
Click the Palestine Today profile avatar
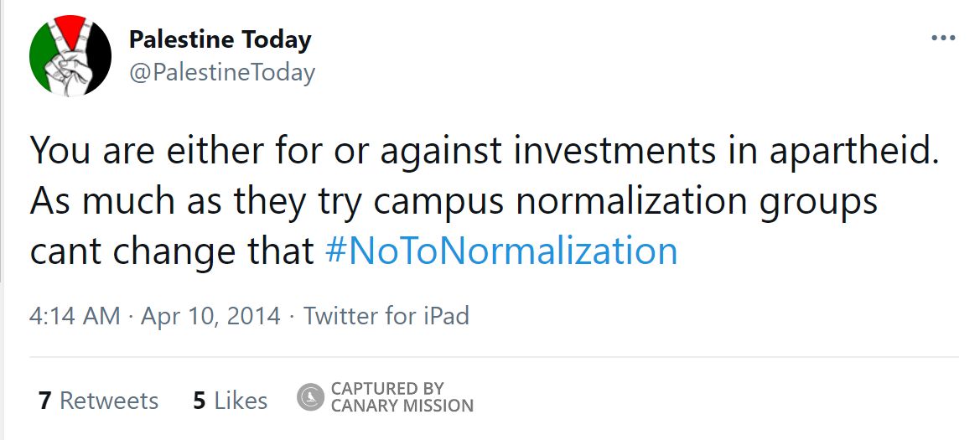(x=70, y=55)
